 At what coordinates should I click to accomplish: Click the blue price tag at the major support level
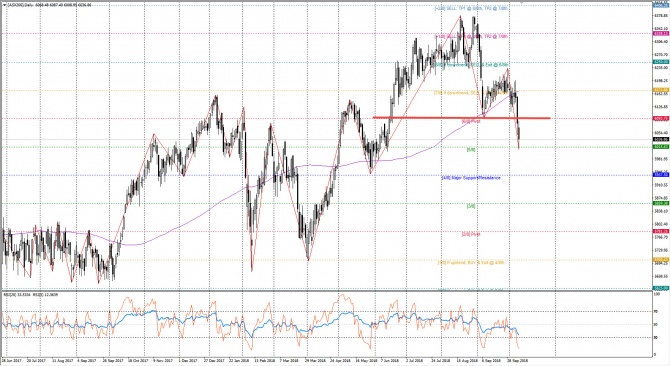pyautogui.click(x=661, y=175)
